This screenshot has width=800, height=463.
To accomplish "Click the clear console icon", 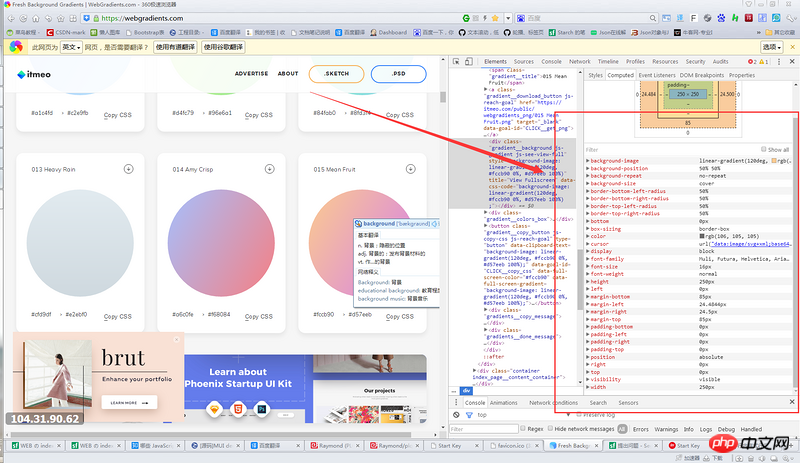I will point(456,415).
